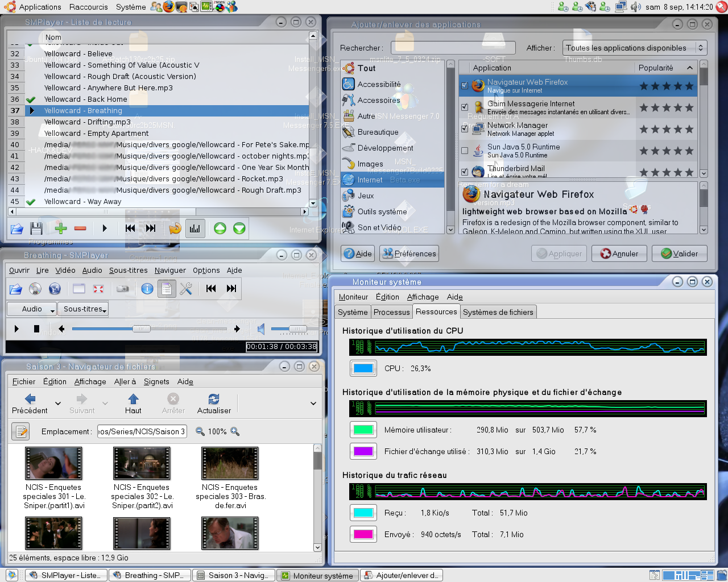Click the Valider button

click(680, 253)
